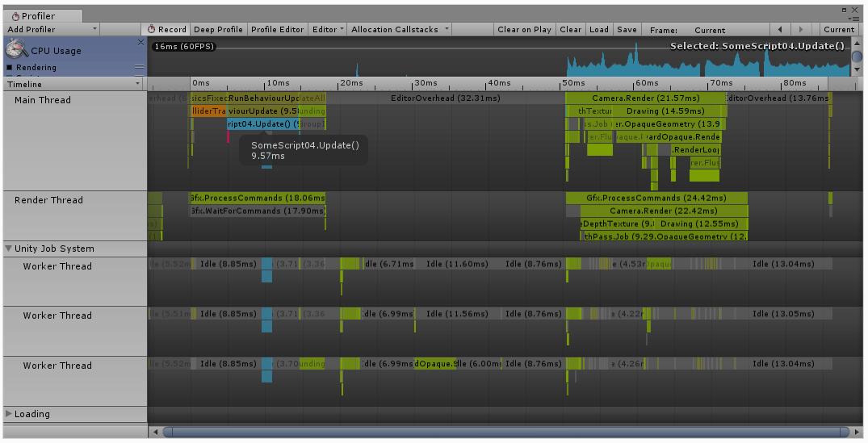Go to the previous frame arrow
Viewport: 868px width, 443px height.
point(780,29)
